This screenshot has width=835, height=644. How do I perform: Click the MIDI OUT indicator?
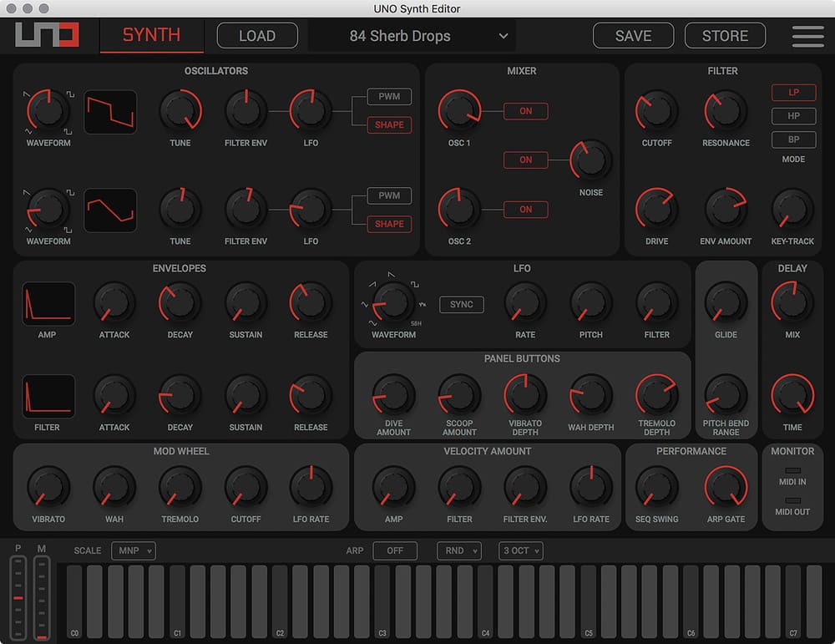(792, 500)
